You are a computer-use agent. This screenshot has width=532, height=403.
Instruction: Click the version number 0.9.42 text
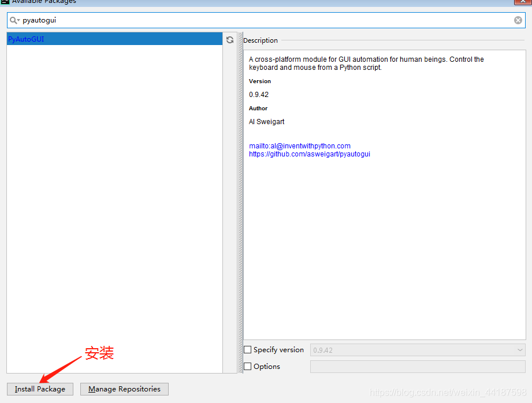[259, 95]
